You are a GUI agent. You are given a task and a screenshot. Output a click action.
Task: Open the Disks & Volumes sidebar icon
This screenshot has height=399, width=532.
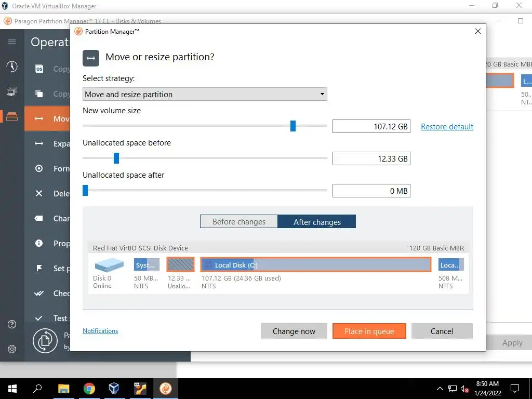point(12,116)
